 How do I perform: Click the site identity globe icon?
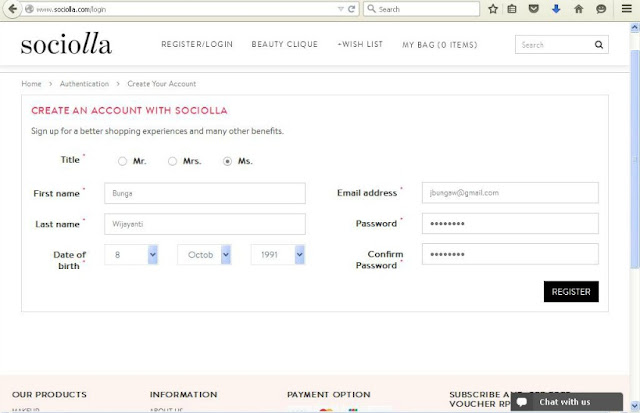click(29, 9)
